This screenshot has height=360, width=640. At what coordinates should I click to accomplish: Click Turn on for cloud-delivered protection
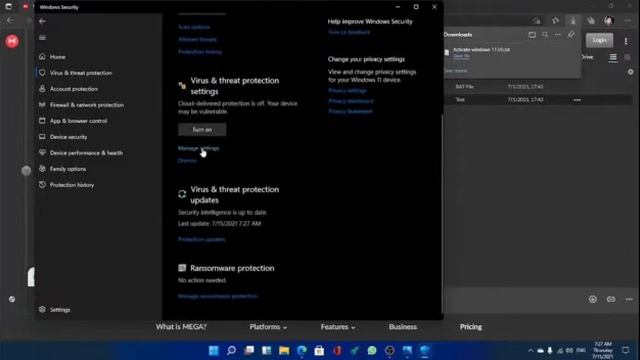pos(202,129)
